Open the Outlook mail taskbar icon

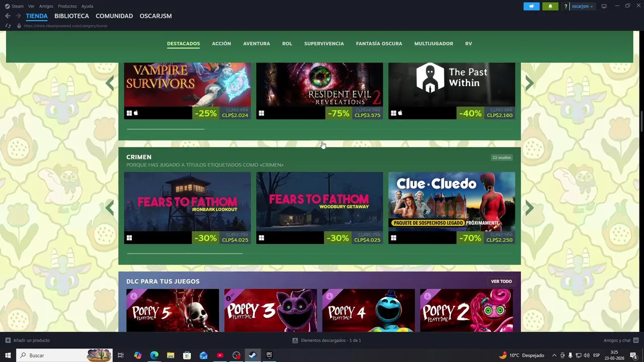[203, 355]
